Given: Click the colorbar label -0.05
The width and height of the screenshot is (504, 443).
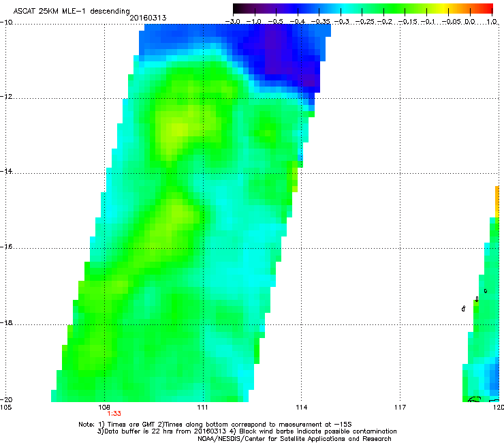Looking at the screenshot, I should pyautogui.click(x=452, y=22).
